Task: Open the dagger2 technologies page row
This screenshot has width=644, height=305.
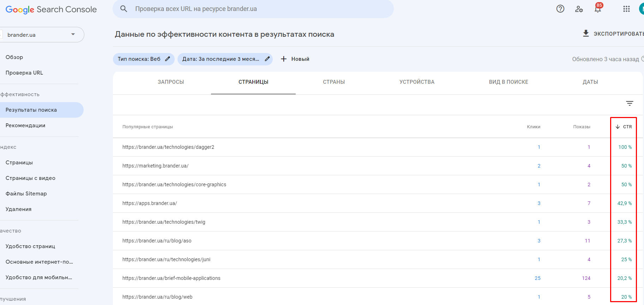Action: click(x=168, y=147)
